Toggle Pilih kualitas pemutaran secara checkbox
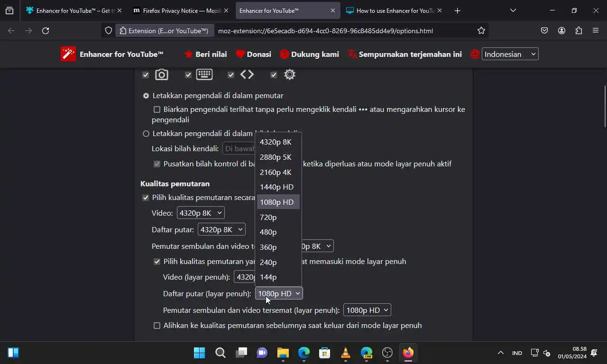 tap(146, 198)
